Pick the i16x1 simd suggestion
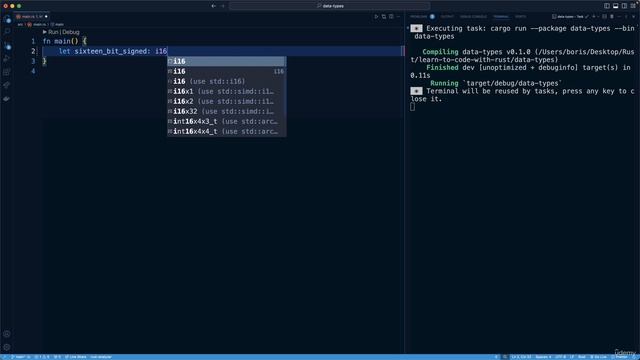Image resolution: width=640 pixels, height=360 pixels. (227, 91)
